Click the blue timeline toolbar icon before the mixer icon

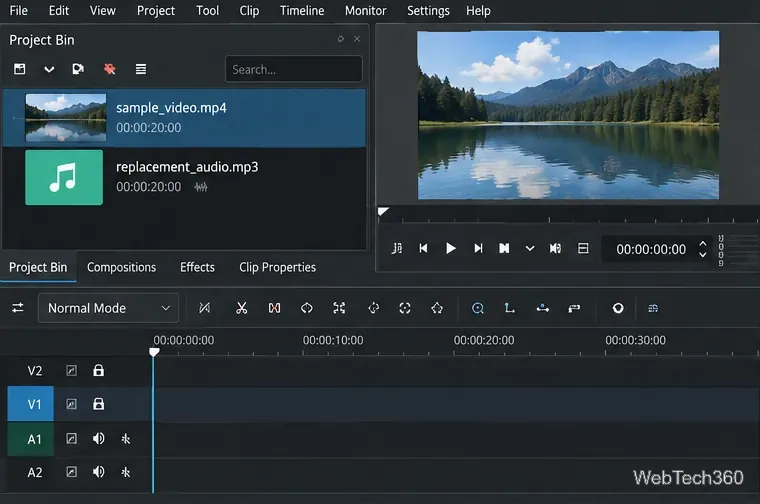542,308
